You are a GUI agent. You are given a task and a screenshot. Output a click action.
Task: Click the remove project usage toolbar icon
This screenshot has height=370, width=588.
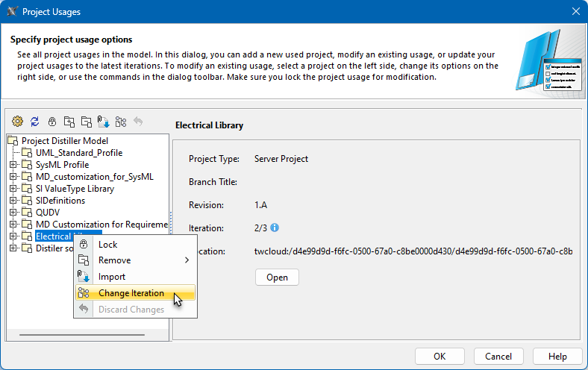point(86,121)
